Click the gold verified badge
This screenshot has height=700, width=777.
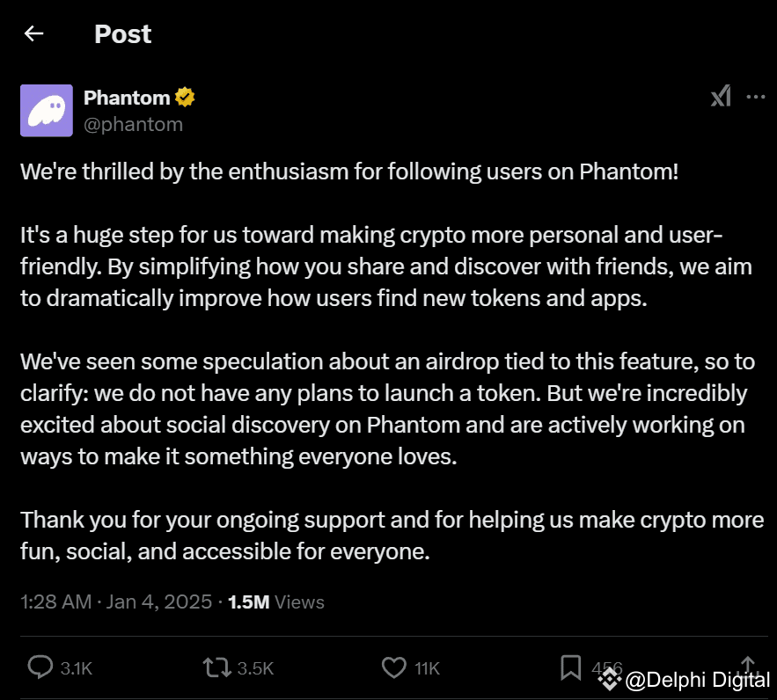185,98
